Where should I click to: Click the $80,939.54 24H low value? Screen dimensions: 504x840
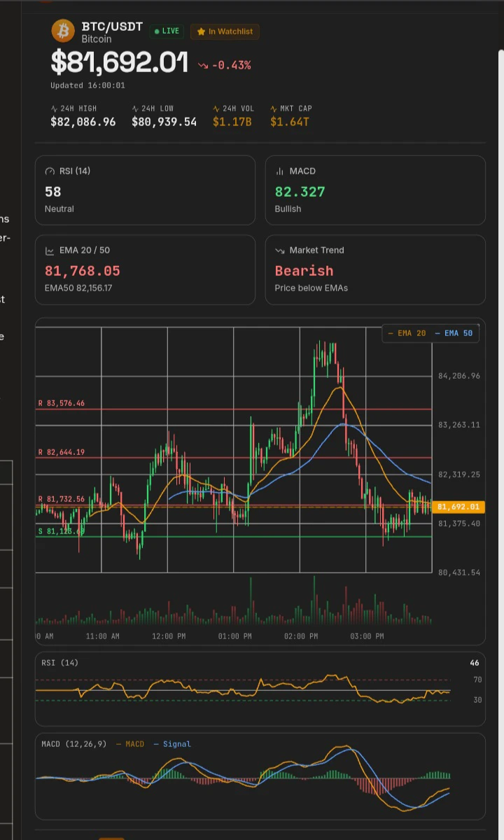tap(164, 122)
